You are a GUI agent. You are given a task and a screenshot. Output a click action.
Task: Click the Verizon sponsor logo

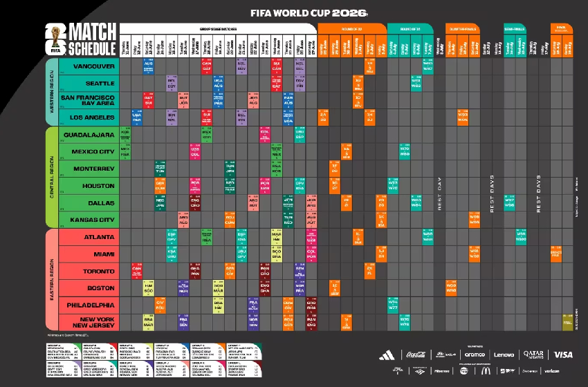[x=551, y=371]
